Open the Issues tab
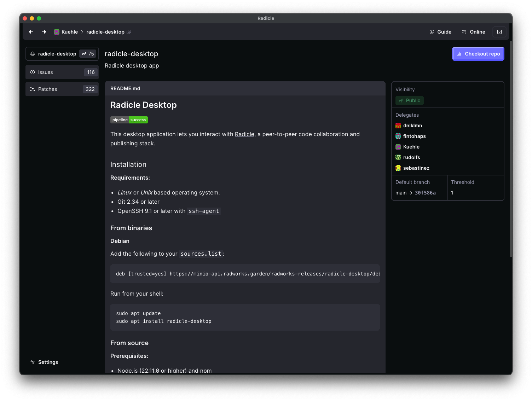532x401 pixels. click(62, 72)
